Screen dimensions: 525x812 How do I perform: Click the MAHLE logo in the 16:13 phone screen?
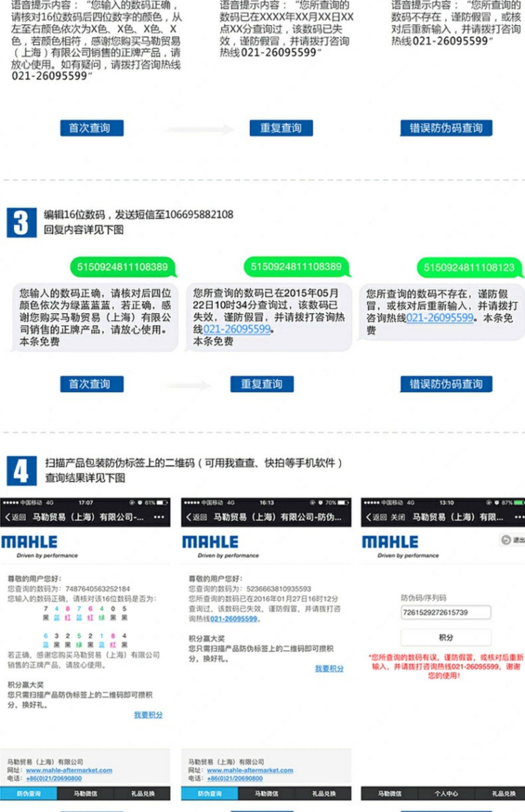coord(210,542)
